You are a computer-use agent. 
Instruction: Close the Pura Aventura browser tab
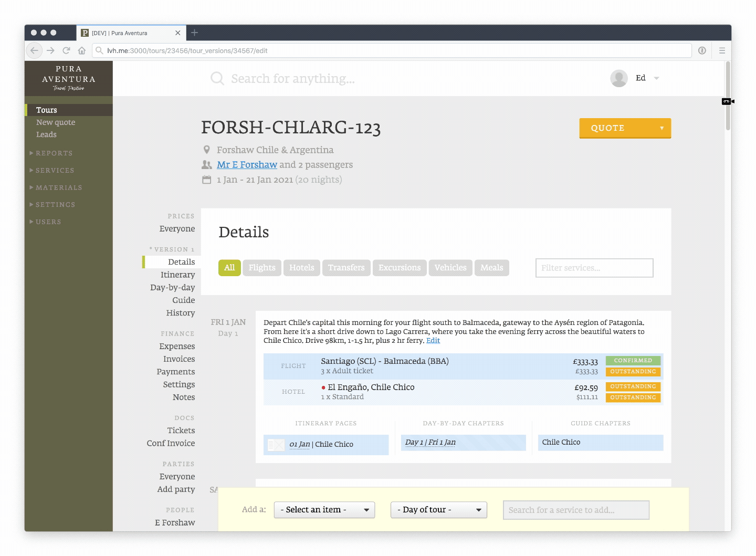177,33
